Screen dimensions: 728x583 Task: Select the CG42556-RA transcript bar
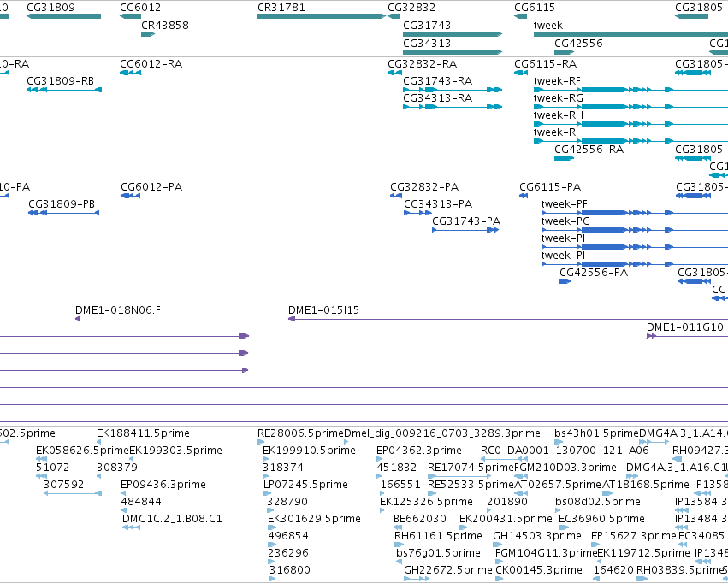tap(564, 158)
